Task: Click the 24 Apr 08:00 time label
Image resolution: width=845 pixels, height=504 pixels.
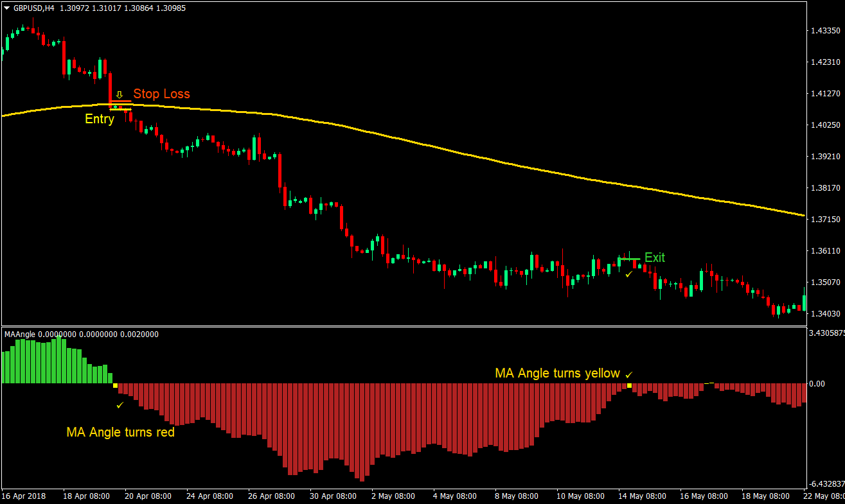Action: pyautogui.click(x=209, y=496)
